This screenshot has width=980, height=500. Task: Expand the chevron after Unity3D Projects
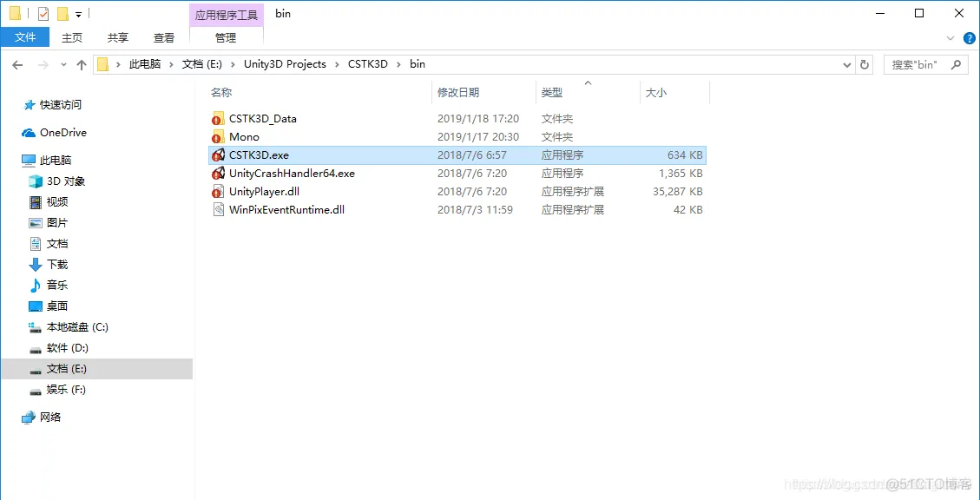(x=338, y=64)
